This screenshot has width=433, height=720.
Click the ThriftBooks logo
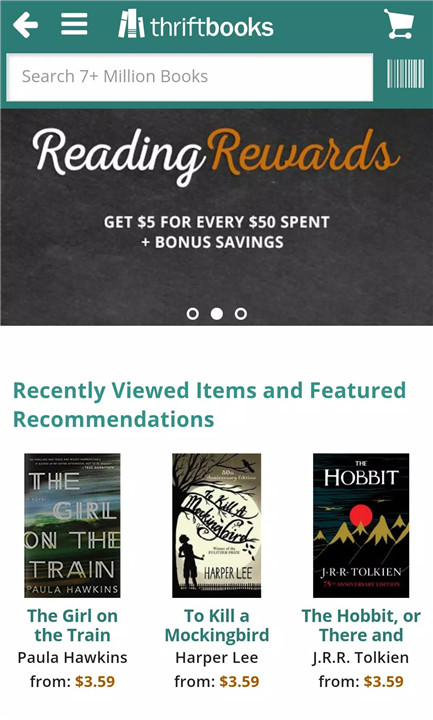[196, 24]
